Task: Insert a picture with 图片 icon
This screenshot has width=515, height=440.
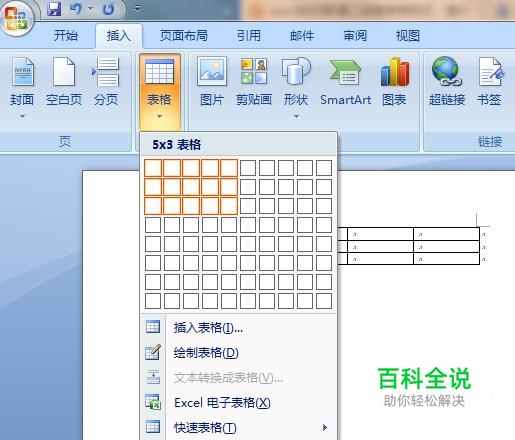Action: click(x=212, y=71)
